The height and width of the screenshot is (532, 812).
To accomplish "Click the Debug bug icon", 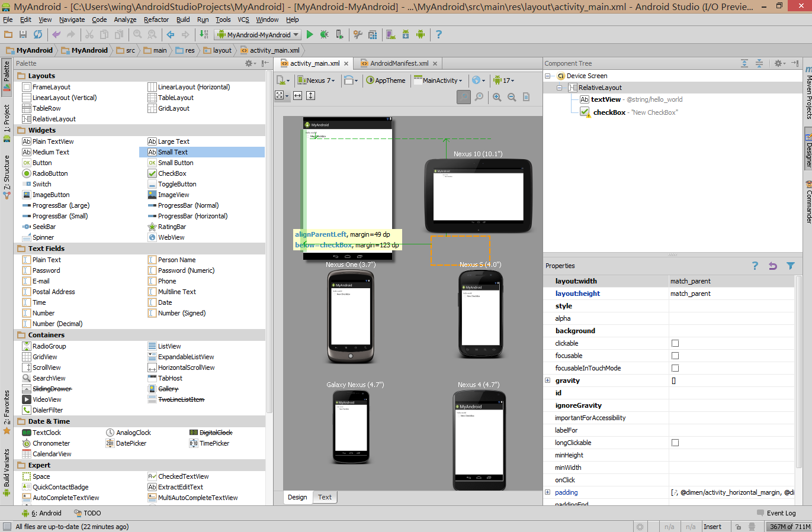I will click(x=324, y=34).
